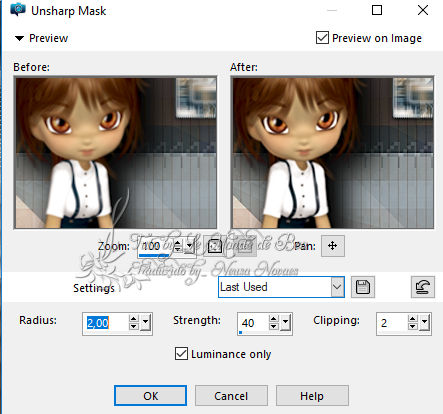Increase Clipping with the up arrow
The image size is (443, 414).
coord(413,319)
